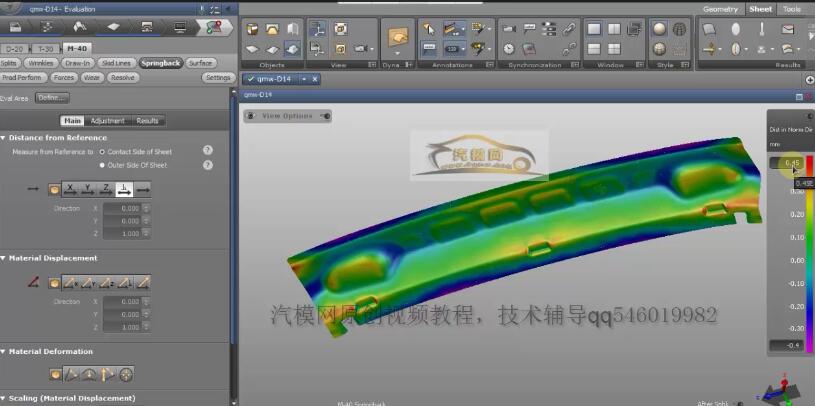Screen dimensions: 815x406
Task: Open the Settings button
Action: [x=217, y=78]
